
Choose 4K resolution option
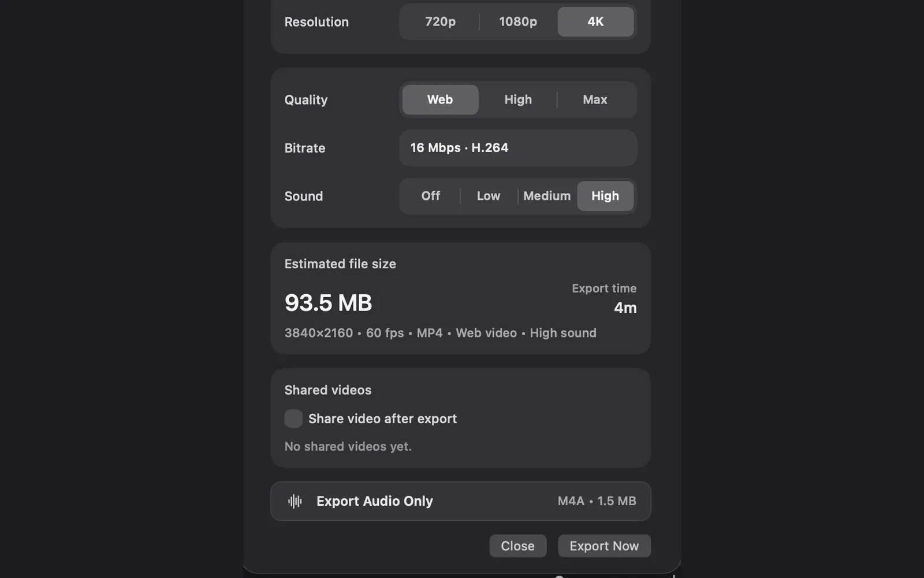[595, 22]
